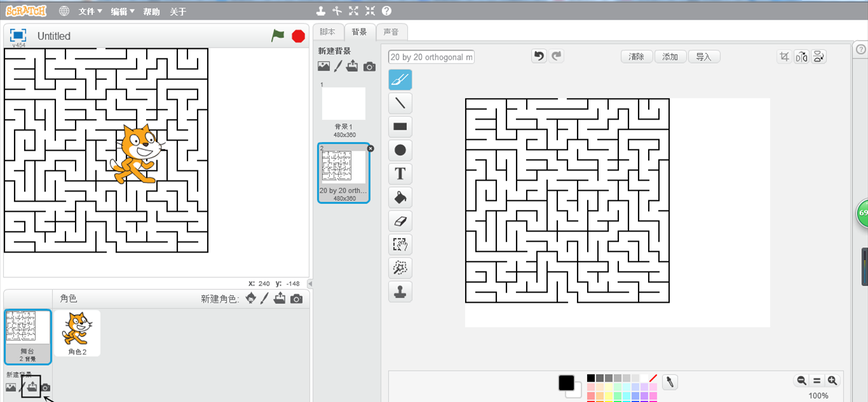Switch the stage to full-screen mode
The width and height of the screenshot is (868, 402).
18,36
